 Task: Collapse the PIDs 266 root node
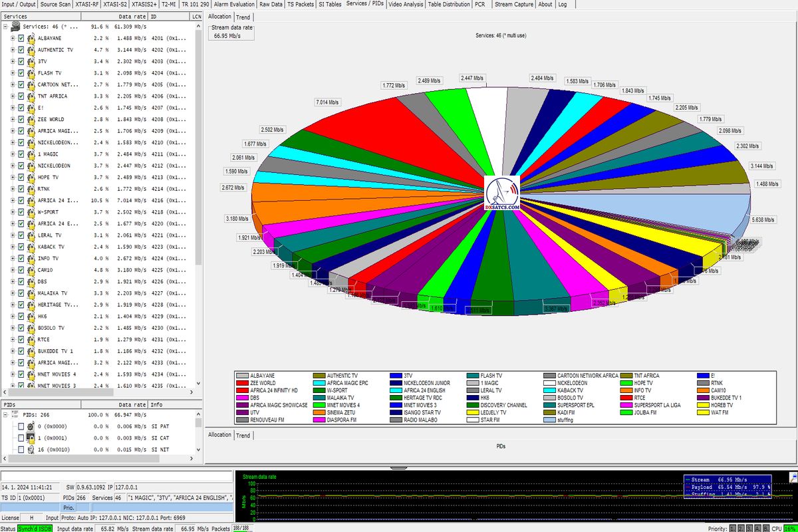pyautogui.click(x=5, y=414)
